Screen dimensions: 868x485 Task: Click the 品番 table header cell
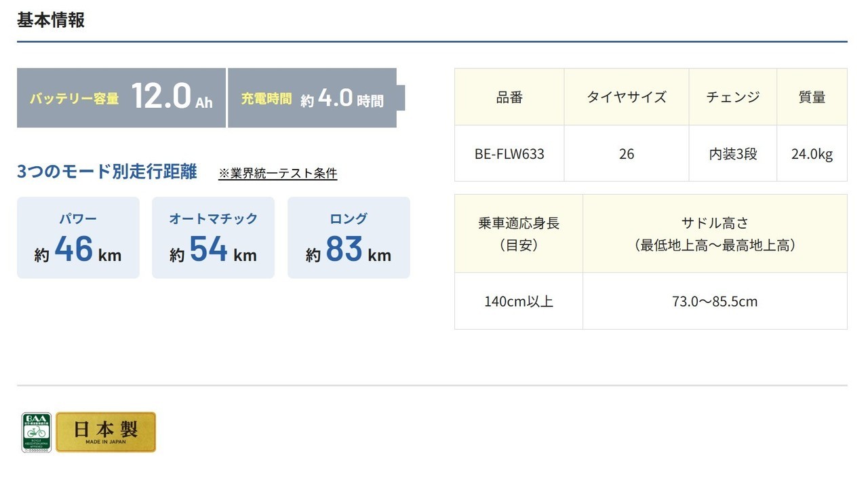point(509,97)
